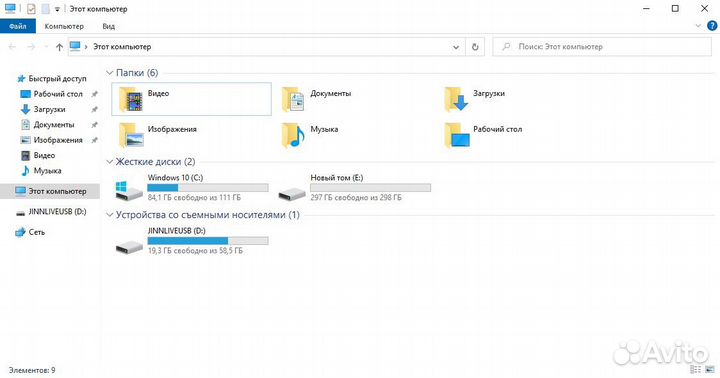Open the Customize Quick Access Toolbar dropdown
The width and height of the screenshot is (720, 378).
coord(57,9)
